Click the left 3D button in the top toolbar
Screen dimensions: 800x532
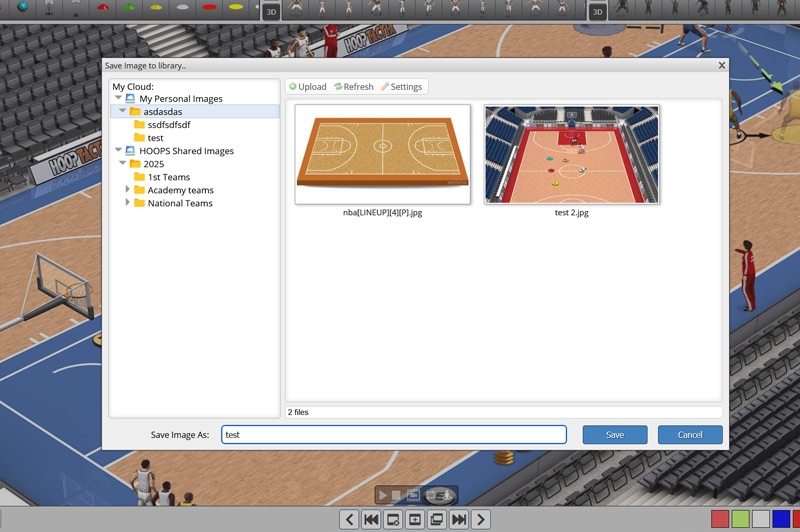pyautogui.click(x=271, y=12)
